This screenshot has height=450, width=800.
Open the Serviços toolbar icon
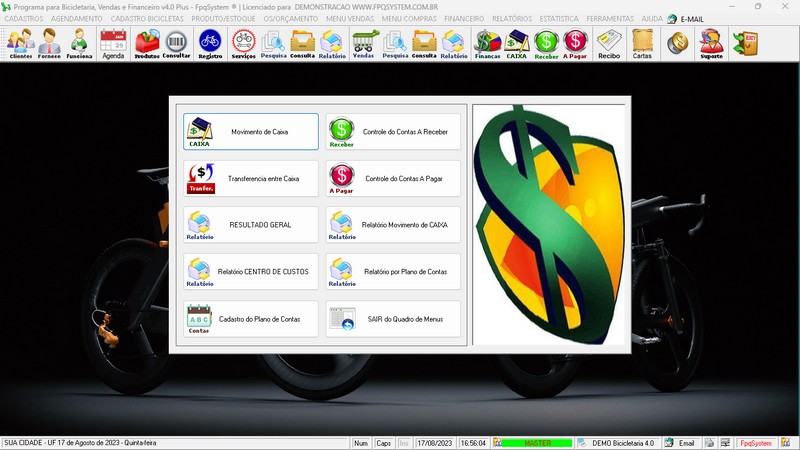(x=243, y=44)
